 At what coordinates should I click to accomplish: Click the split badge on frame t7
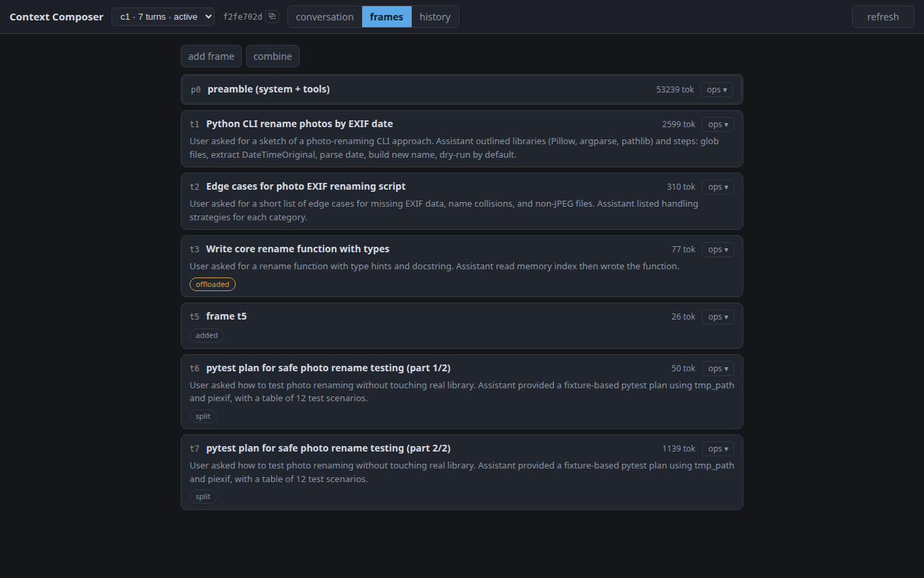(203, 496)
